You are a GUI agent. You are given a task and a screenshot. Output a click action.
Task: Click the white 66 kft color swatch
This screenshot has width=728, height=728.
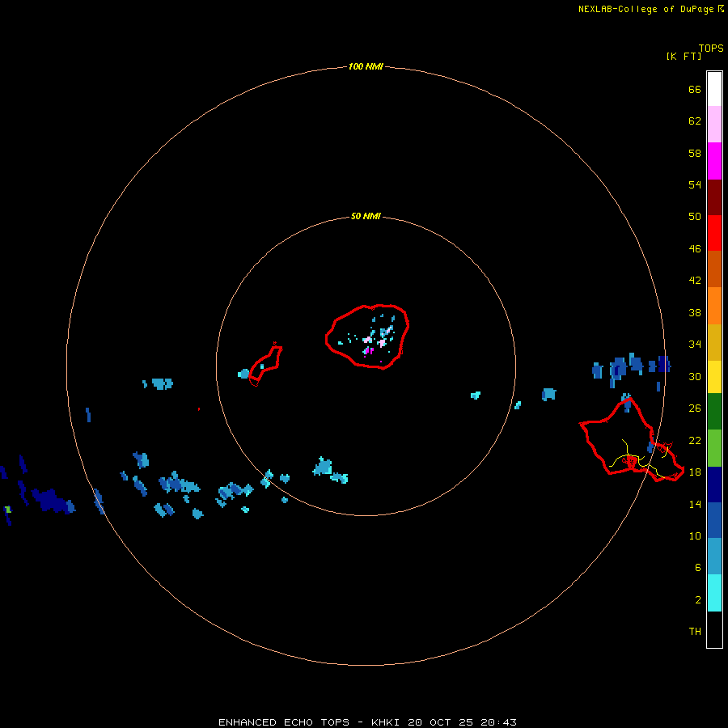click(714, 89)
